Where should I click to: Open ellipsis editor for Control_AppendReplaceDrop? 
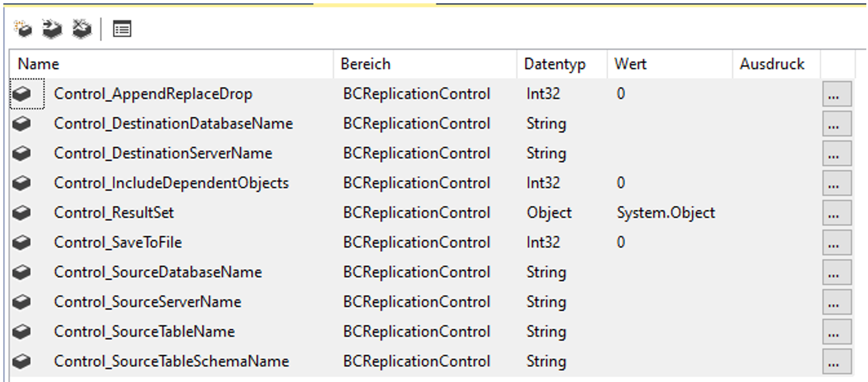836,95
